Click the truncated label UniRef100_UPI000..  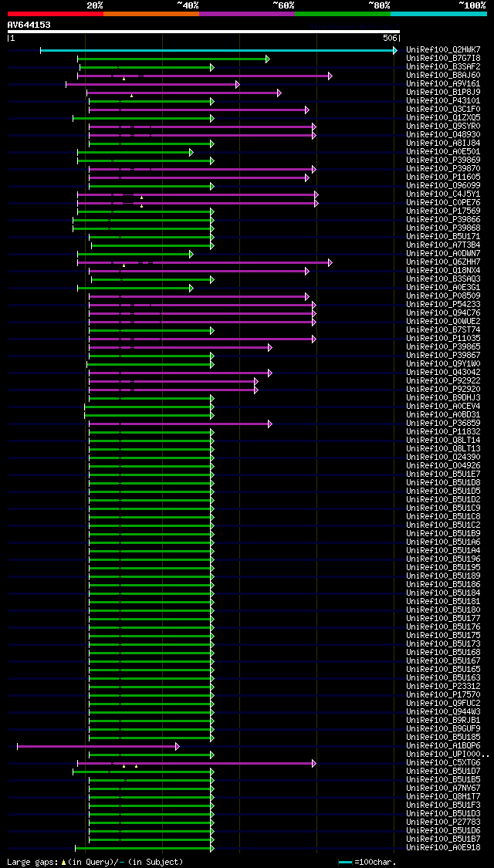[448, 755]
